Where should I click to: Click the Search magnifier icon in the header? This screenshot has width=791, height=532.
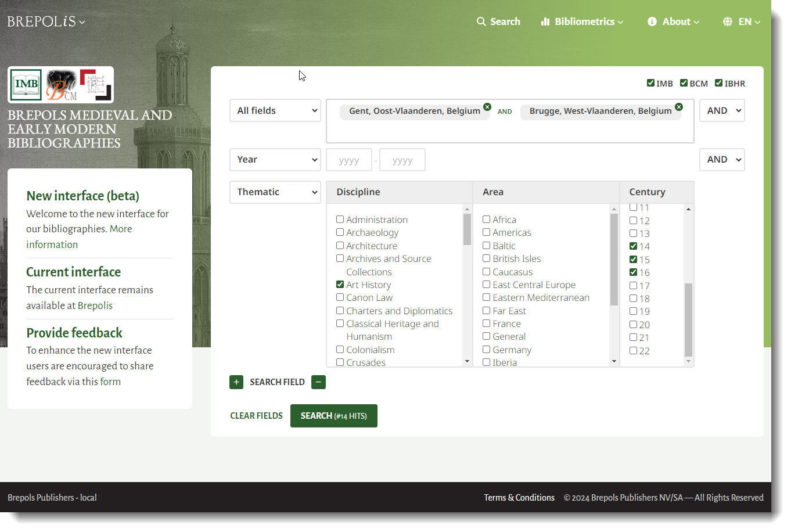[481, 21]
